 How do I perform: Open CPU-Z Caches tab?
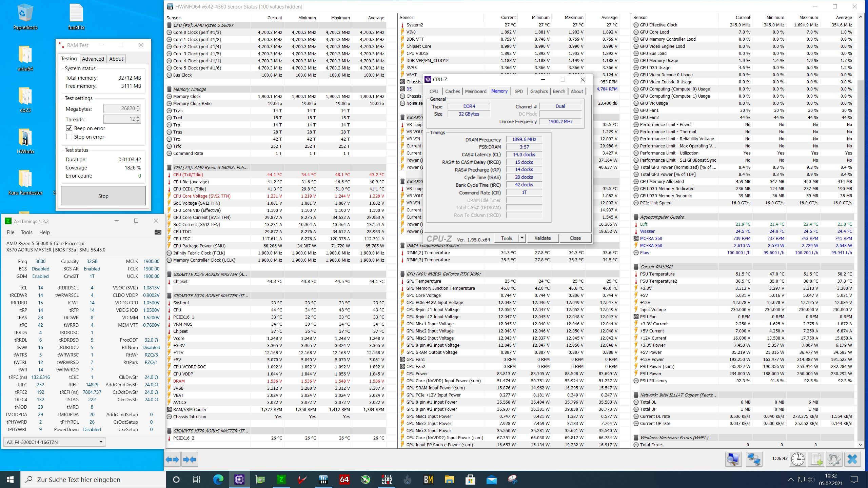pos(452,91)
